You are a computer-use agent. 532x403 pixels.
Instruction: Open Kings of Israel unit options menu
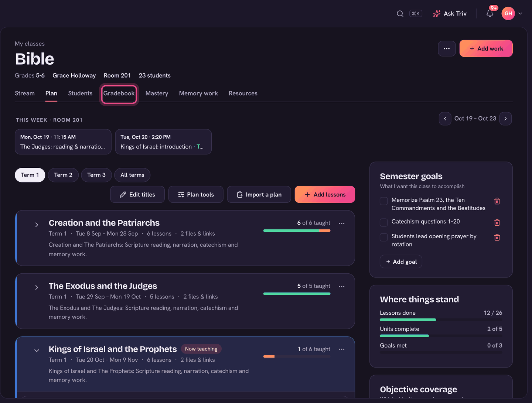click(x=342, y=349)
